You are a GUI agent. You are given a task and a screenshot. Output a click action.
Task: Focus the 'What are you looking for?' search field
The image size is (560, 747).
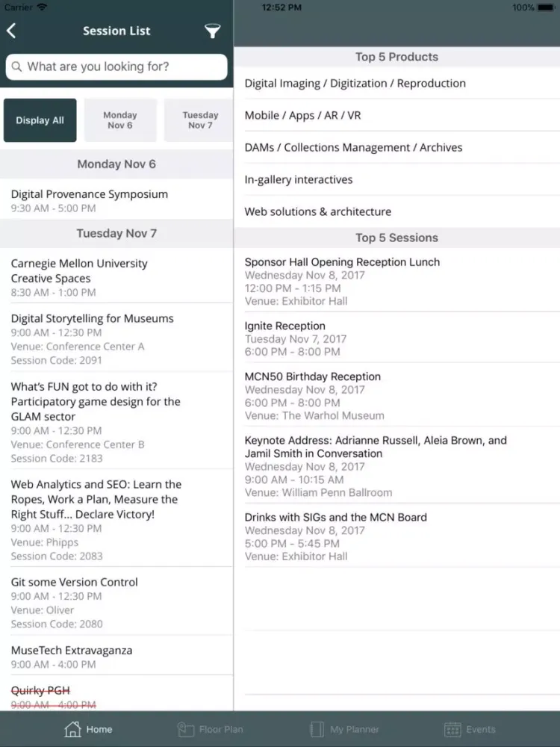point(116,66)
